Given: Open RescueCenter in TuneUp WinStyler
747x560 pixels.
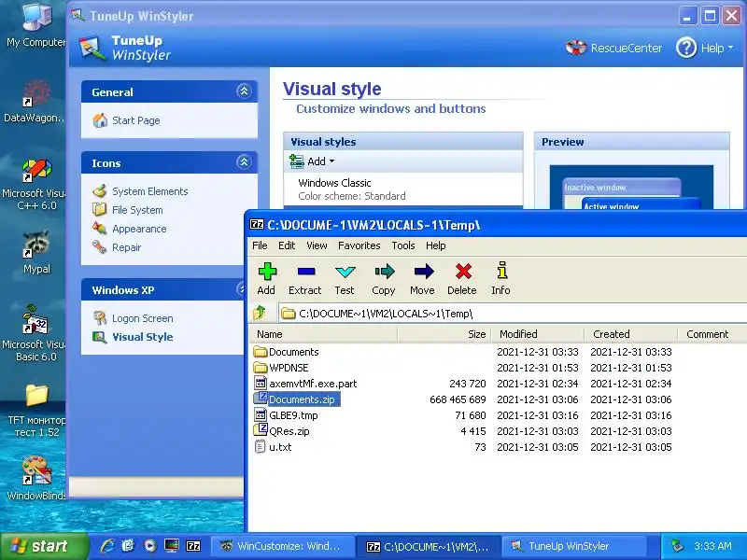Looking at the screenshot, I should click(614, 49).
